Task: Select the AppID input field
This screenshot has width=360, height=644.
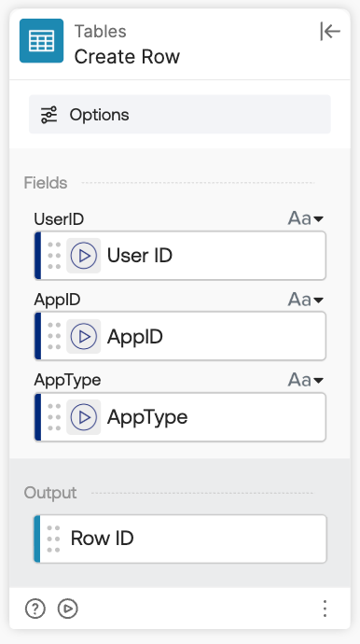Action: (180, 336)
